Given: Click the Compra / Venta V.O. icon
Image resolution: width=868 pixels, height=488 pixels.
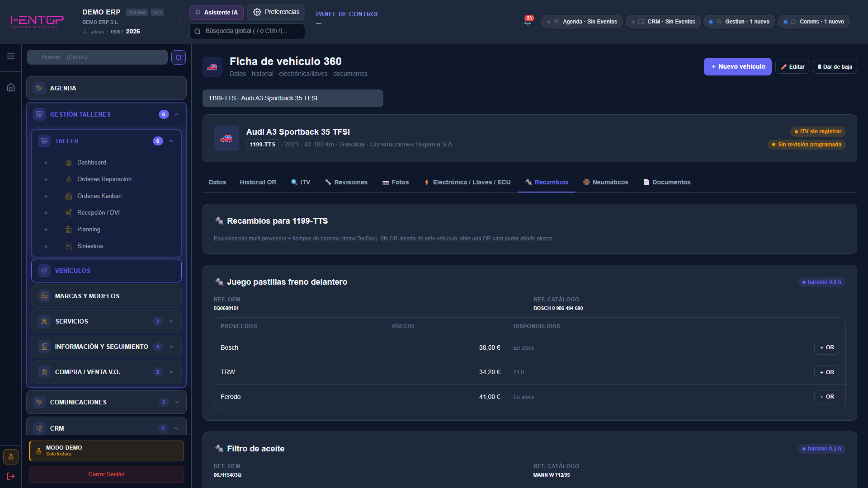Looking at the screenshot, I should click(x=44, y=372).
